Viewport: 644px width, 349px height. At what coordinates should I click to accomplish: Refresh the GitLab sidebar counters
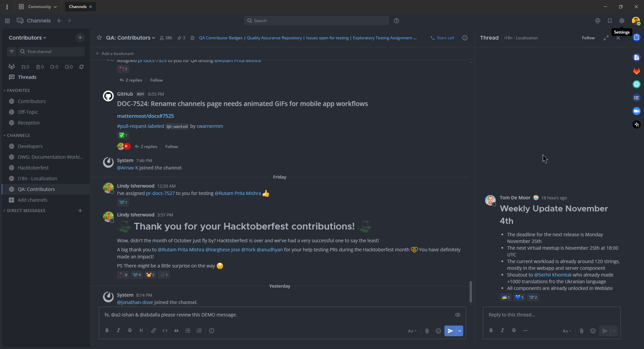click(x=81, y=67)
